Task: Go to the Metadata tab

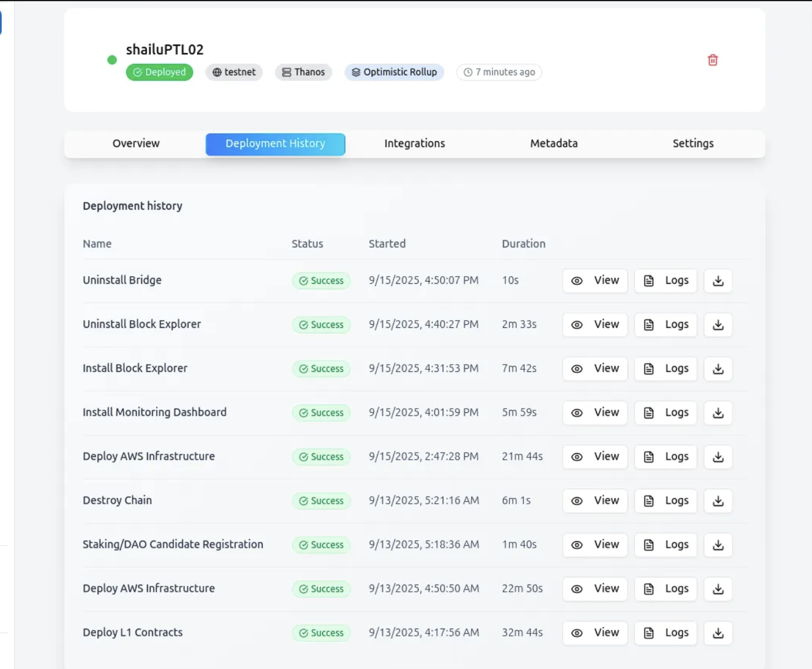Action: pos(554,144)
